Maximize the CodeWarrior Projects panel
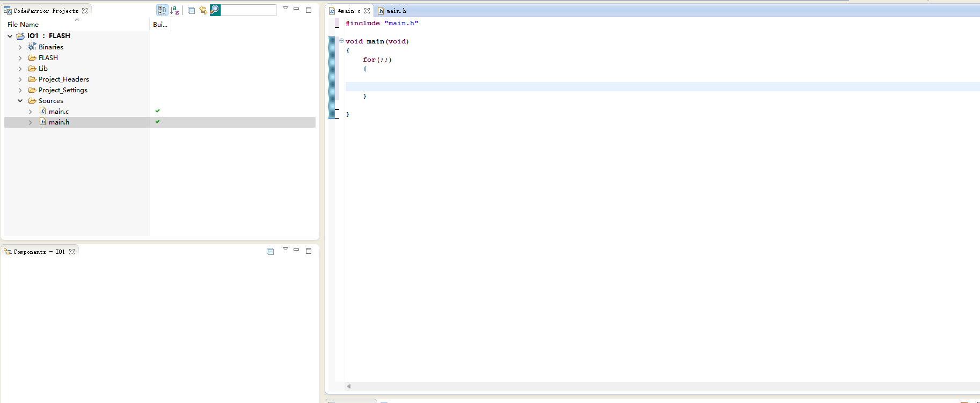Image resolution: width=980 pixels, height=403 pixels. tap(309, 10)
